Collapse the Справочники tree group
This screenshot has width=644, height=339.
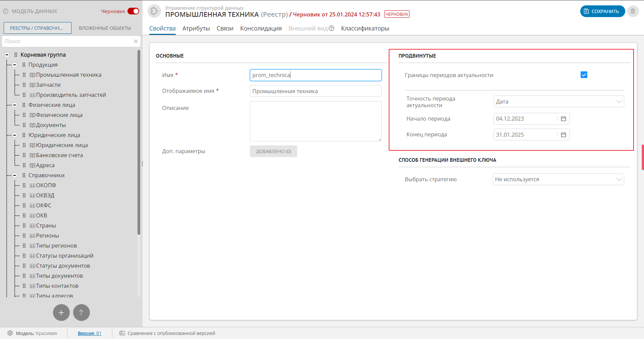[15, 175]
